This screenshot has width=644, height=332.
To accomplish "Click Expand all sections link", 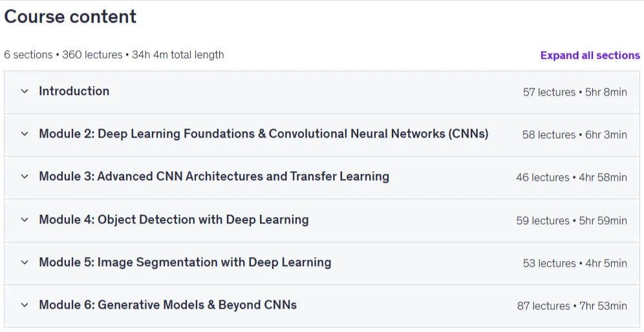I will [590, 56].
